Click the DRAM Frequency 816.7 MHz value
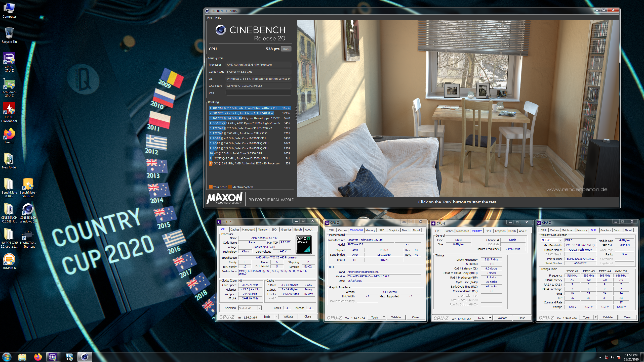The height and width of the screenshot is (362, 644). [491, 260]
